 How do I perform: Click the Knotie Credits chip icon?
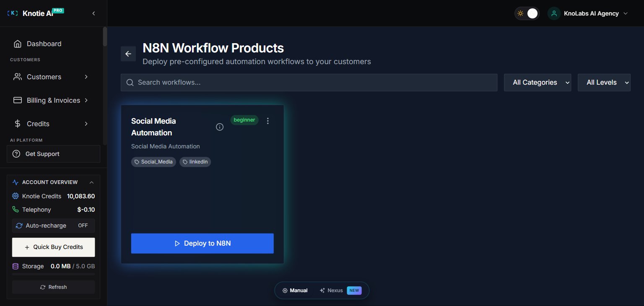tap(16, 196)
